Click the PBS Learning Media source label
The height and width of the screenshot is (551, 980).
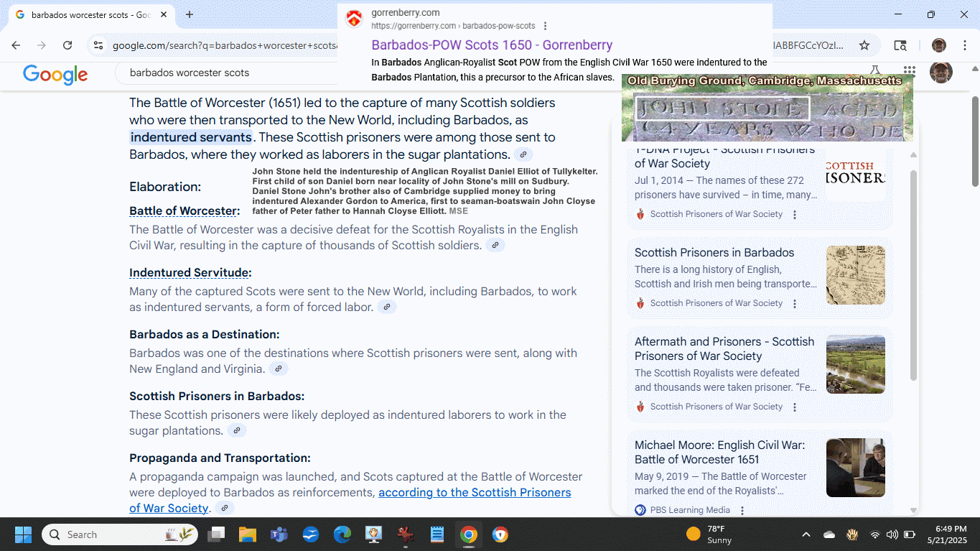[690, 510]
